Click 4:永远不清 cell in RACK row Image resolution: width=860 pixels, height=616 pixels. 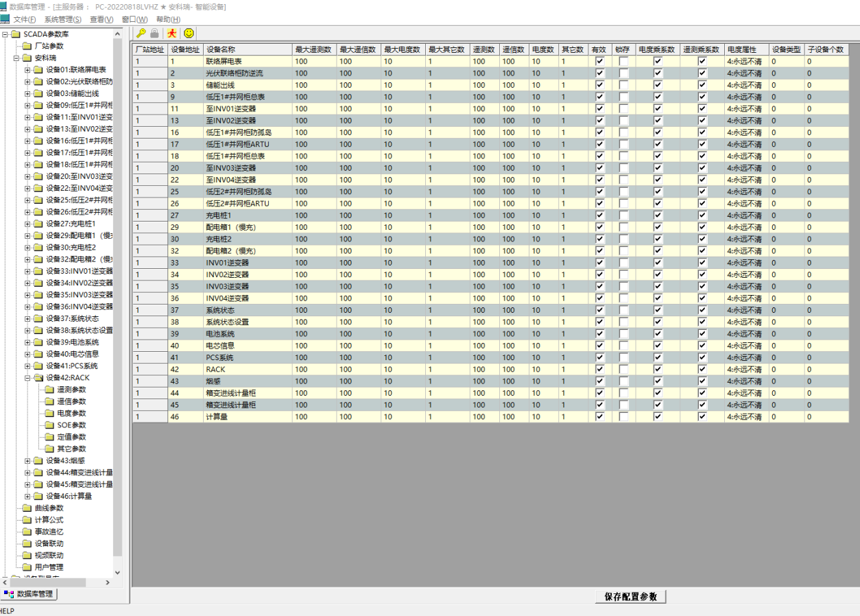746,370
